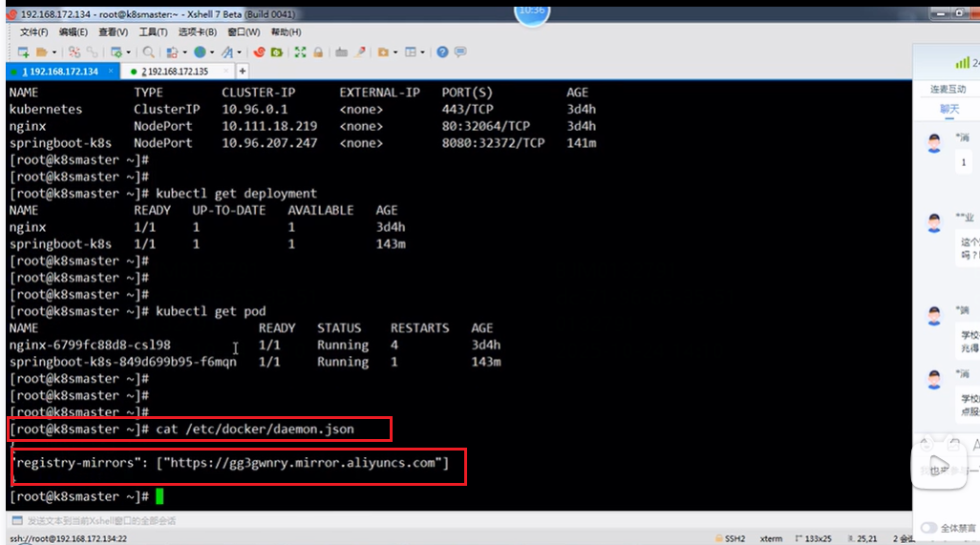Click the lock screen padlock icon
The height and width of the screenshot is (545, 980).
(318, 52)
